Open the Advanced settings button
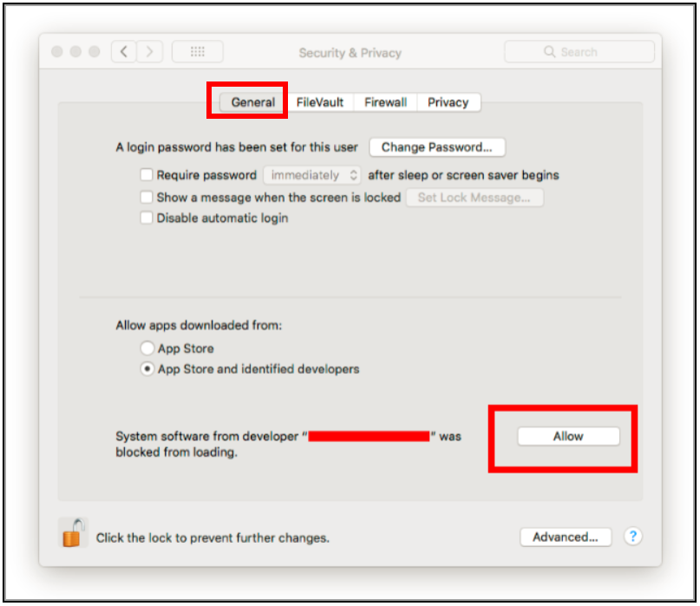Screen dimensions: 700x606 [566, 537]
